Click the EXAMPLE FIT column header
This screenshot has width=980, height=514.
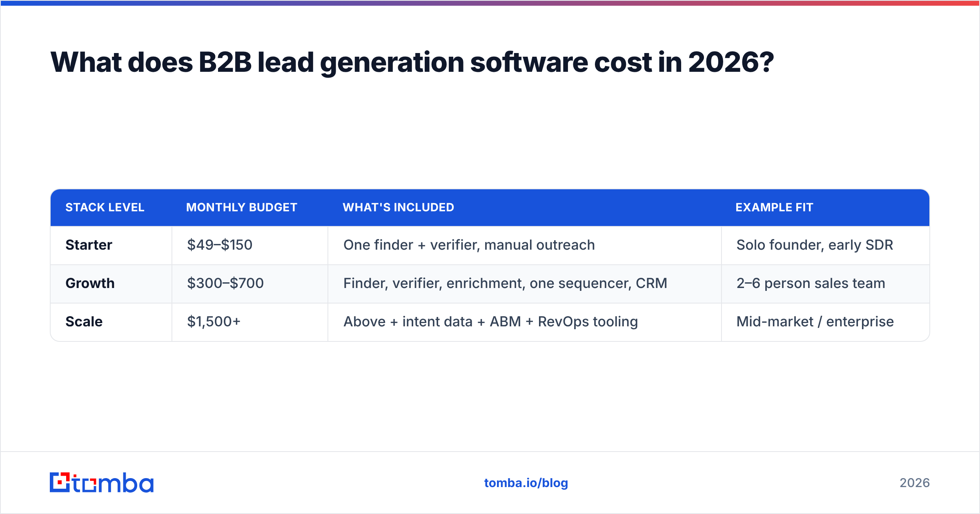pyautogui.click(x=774, y=207)
